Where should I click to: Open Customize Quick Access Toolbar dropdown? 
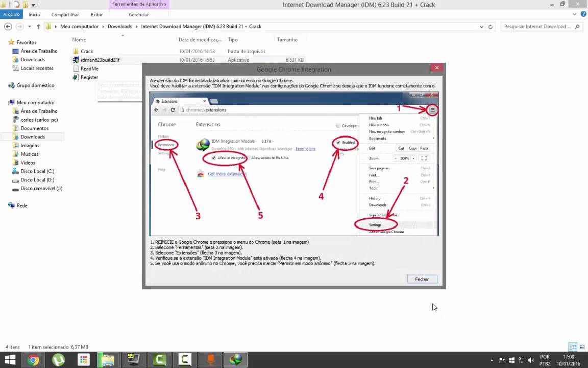pyautogui.click(x=33, y=5)
